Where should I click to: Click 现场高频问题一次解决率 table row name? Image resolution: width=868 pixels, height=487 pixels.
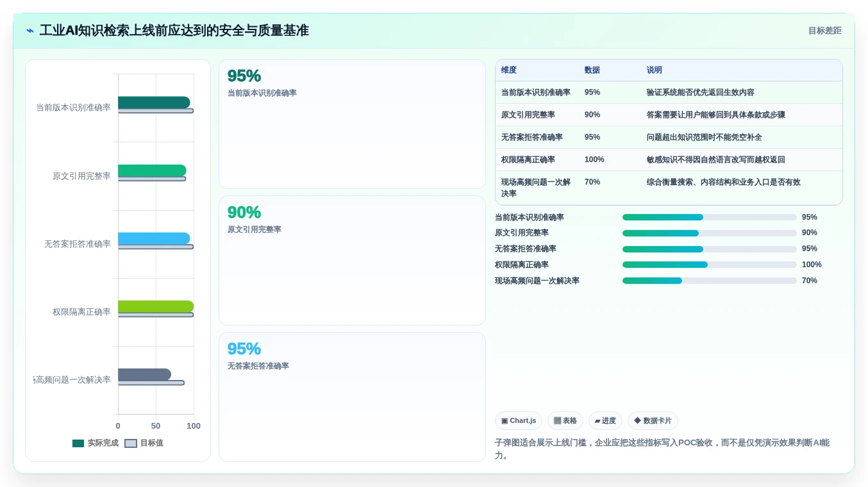pos(536,188)
